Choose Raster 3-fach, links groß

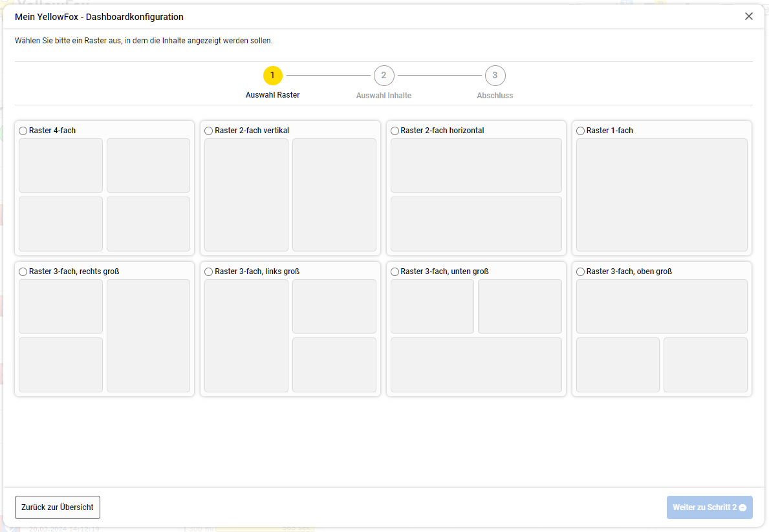point(208,271)
